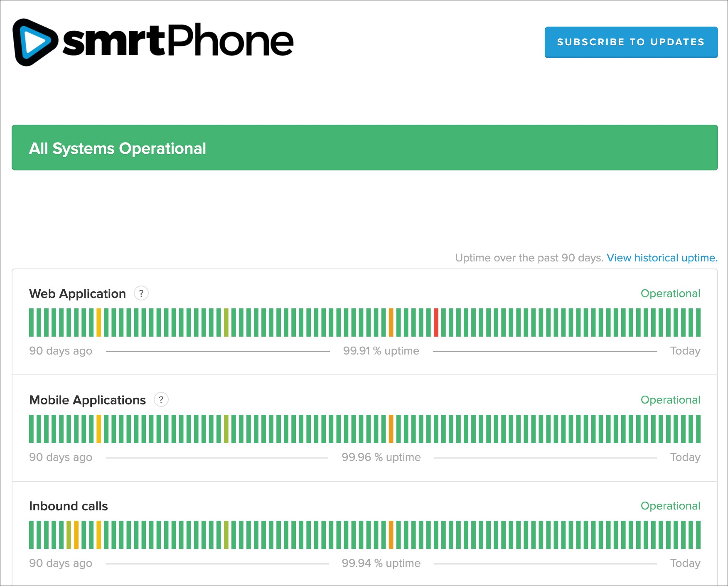The width and height of the screenshot is (728, 586).
Task: Click the Web Application help question mark
Action: click(141, 293)
